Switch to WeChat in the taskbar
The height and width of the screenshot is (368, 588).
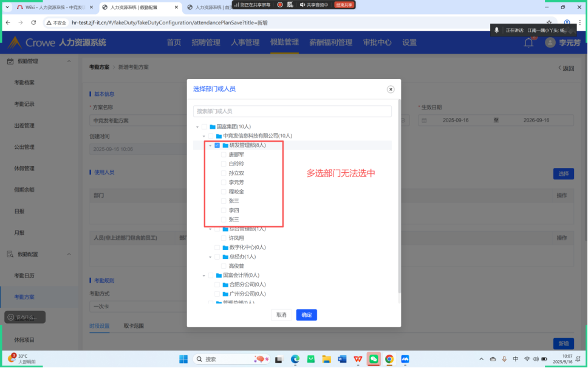pos(374,359)
